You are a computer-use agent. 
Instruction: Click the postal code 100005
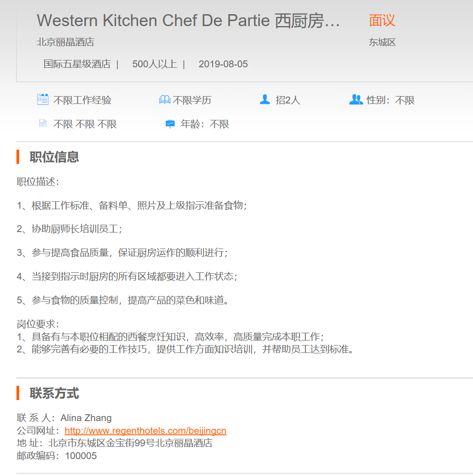click(x=81, y=456)
